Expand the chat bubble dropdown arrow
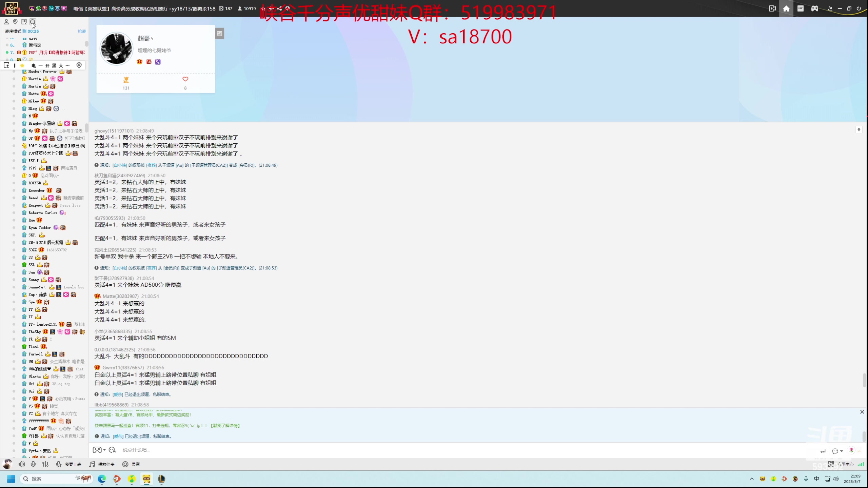Screen dimensions: 868x488 pos(842,451)
